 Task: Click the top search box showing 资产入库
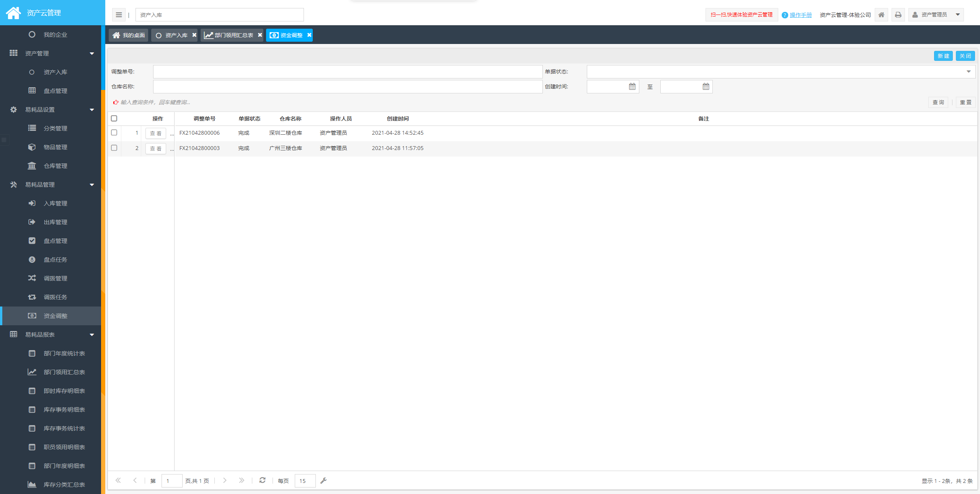pyautogui.click(x=220, y=15)
